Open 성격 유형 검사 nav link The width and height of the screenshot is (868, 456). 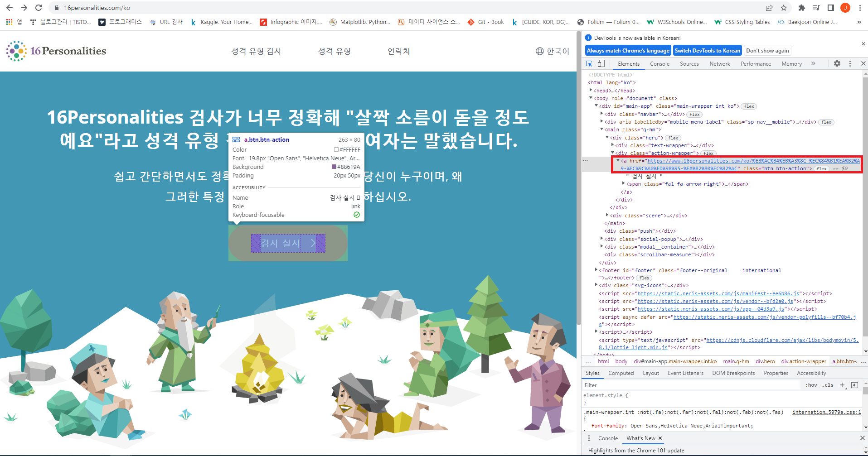coord(257,51)
